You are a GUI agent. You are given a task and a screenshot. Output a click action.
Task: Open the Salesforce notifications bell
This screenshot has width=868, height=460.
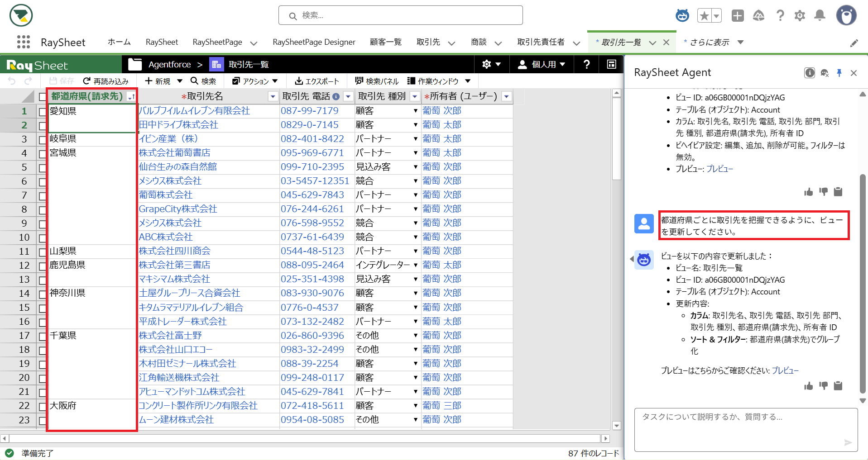click(820, 16)
